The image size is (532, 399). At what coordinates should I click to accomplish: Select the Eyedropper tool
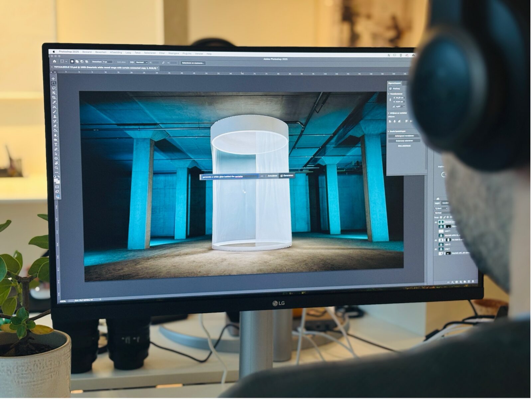click(55, 102)
